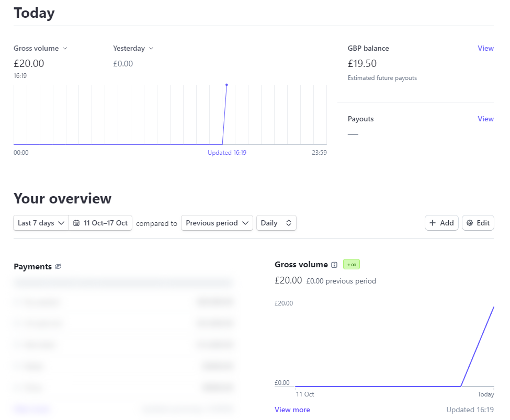Click the calendar icon in date range
The image size is (510, 420).
click(76, 223)
